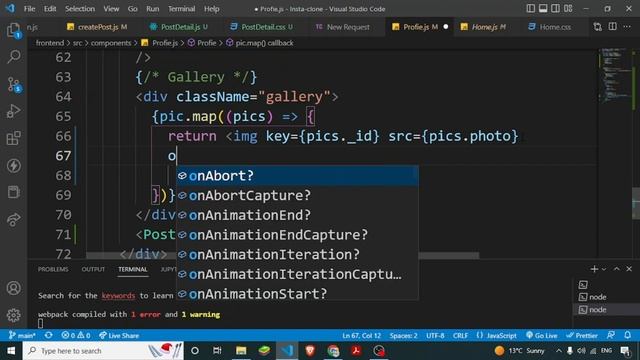640x360 pixels.
Task: Change indentation via Spaces: 2
Action: click(403, 336)
